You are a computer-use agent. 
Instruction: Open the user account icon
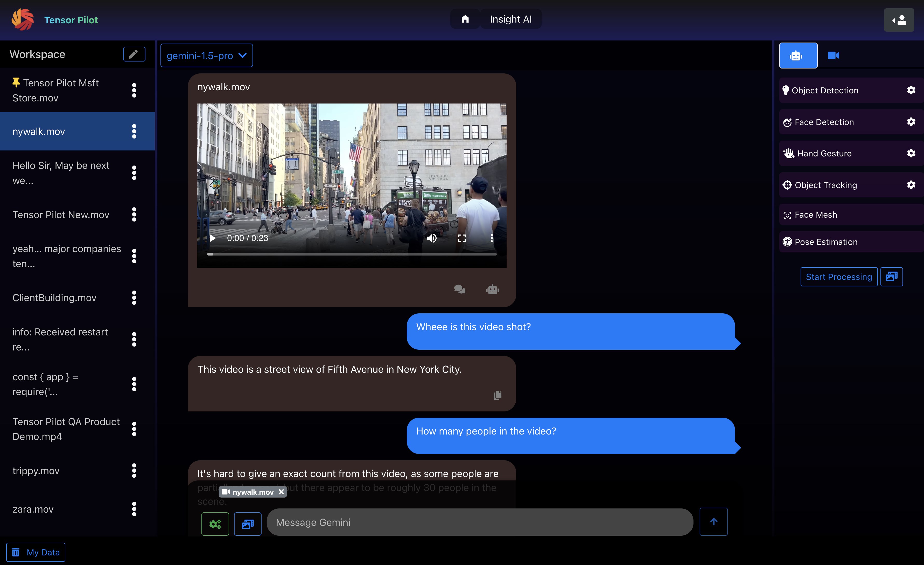(899, 20)
